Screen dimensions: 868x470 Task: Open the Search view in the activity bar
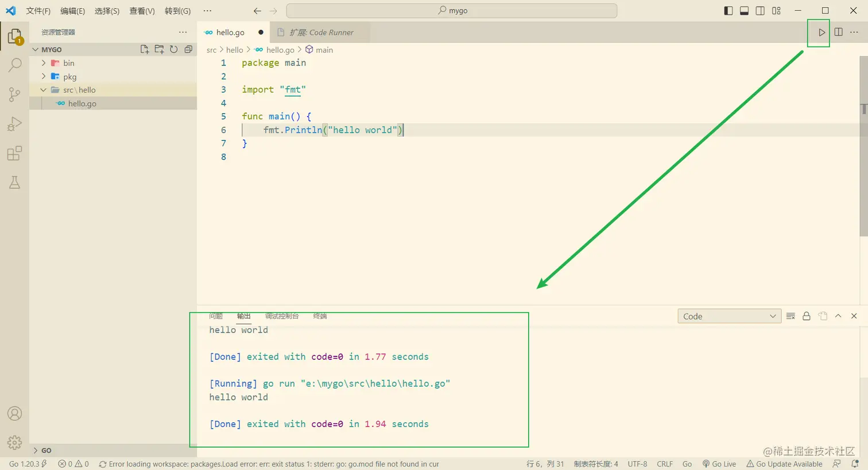15,65
